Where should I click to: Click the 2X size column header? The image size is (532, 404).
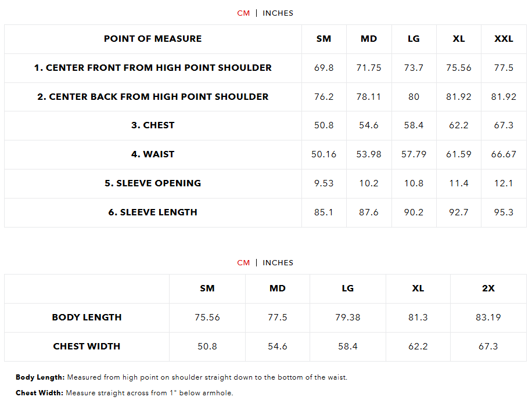488,288
